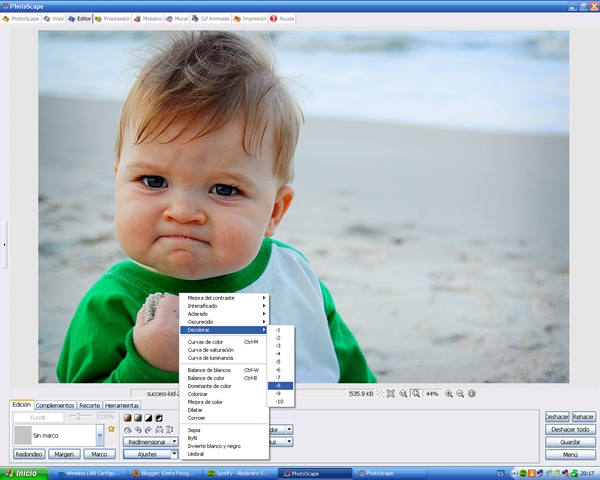
Task: Switch to the Herramientas tab
Action: coord(122,405)
